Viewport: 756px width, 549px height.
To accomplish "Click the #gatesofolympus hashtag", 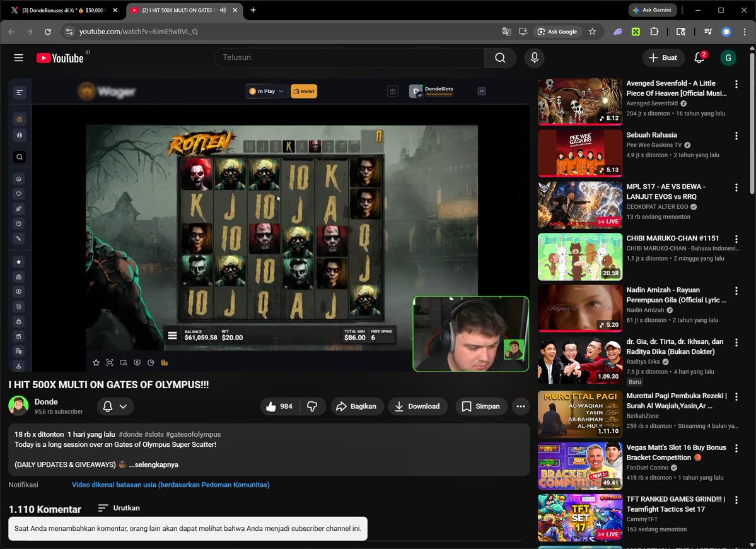I will click(x=194, y=434).
